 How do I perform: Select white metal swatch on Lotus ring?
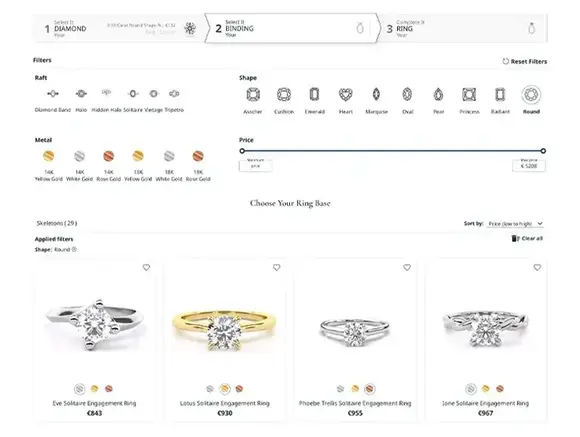(210, 389)
